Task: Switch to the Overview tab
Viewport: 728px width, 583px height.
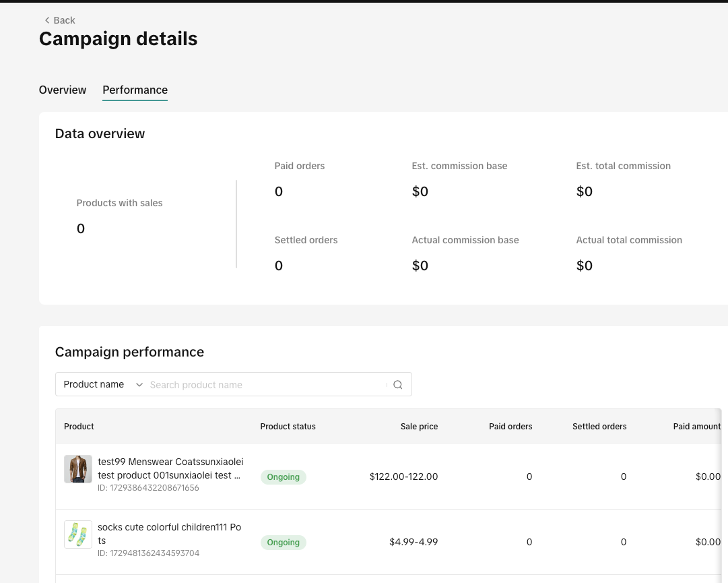Action: pyautogui.click(x=63, y=90)
